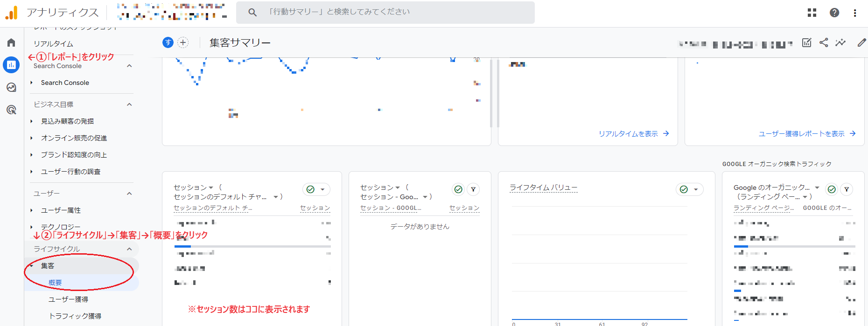Click the blue 'す' segment badge
Screen dimensions: 868x326
point(168,42)
